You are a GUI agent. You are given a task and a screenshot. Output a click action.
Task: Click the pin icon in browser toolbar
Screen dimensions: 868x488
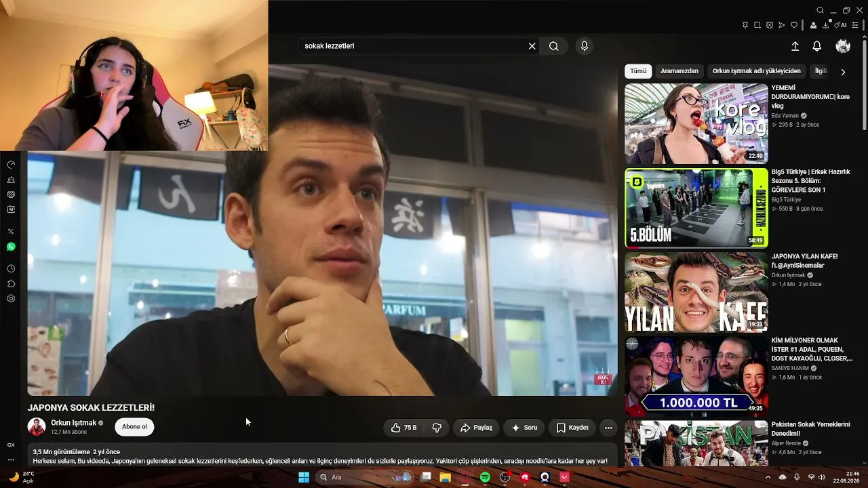tap(745, 25)
